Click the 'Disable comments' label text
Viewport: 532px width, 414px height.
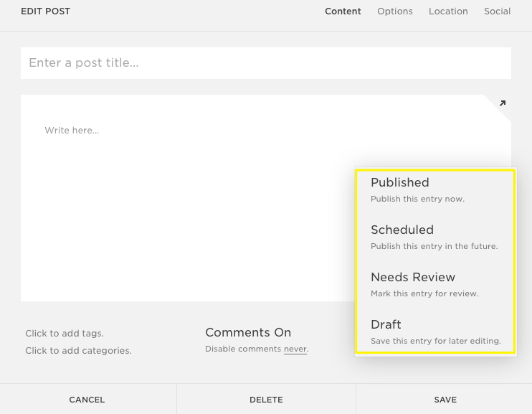242,349
